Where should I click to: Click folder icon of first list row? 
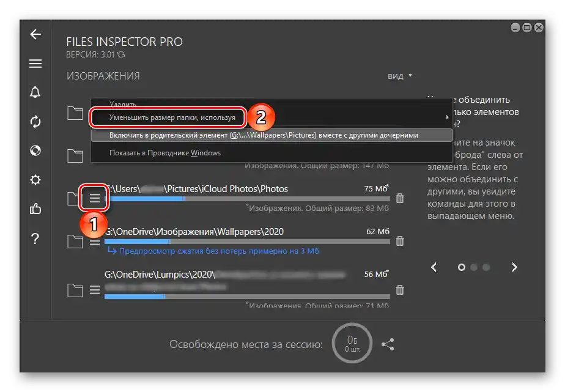75,113
